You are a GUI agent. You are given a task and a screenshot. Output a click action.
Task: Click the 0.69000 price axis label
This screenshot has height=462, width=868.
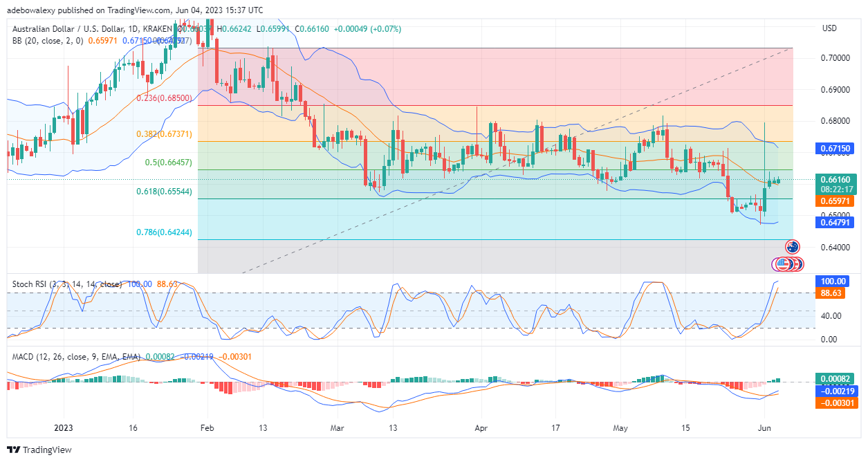coord(835,90)
